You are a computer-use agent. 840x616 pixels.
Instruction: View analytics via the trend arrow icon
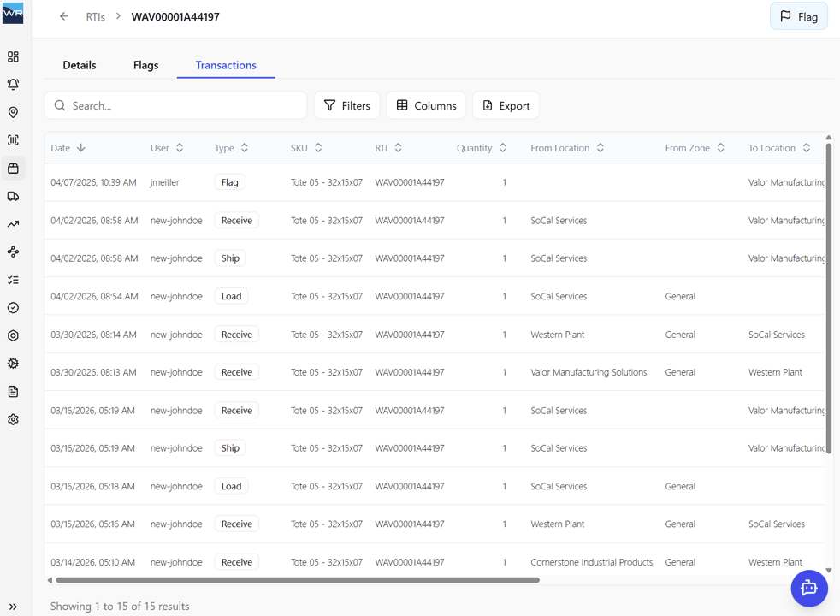tap(13, 223)
